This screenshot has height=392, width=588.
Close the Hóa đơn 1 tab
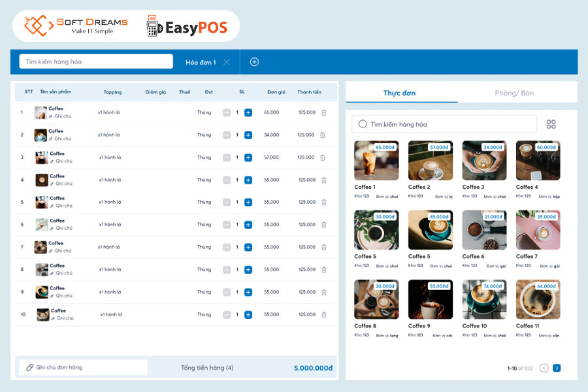227,62
